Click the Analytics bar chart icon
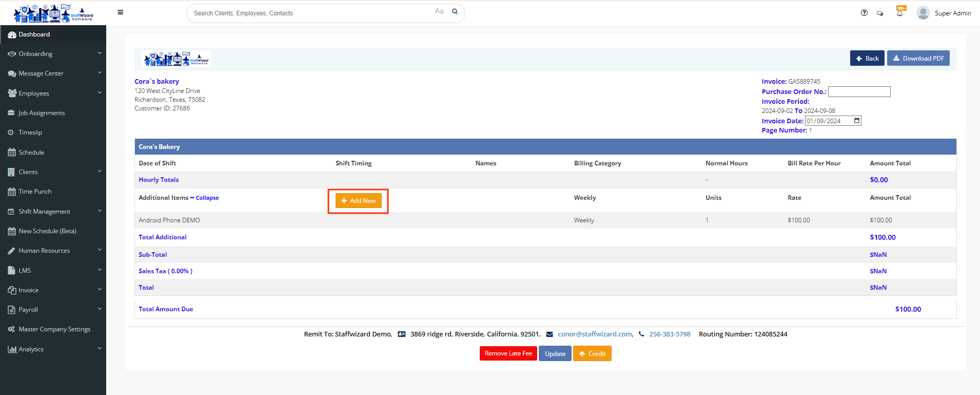Screen dimensions: 980x395 coord(12,349)
